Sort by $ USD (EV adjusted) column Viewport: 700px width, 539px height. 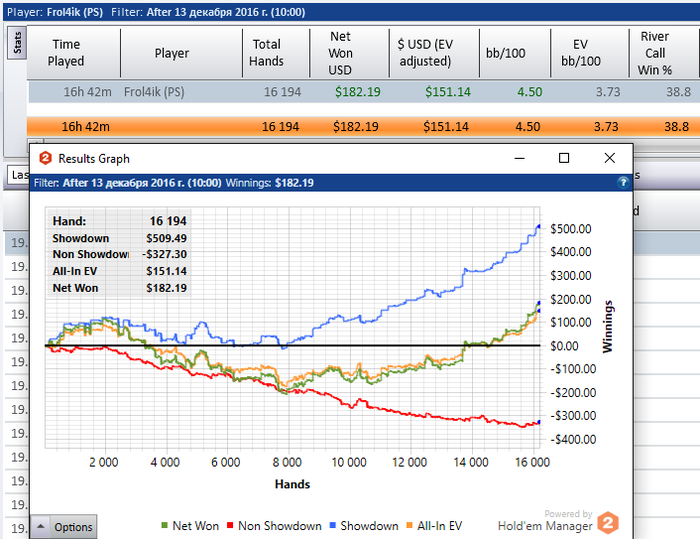click(x=425, y=53)
